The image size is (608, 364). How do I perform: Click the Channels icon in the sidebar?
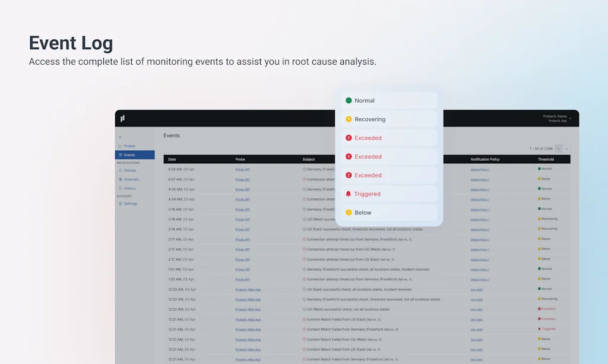tap(121, 180)
